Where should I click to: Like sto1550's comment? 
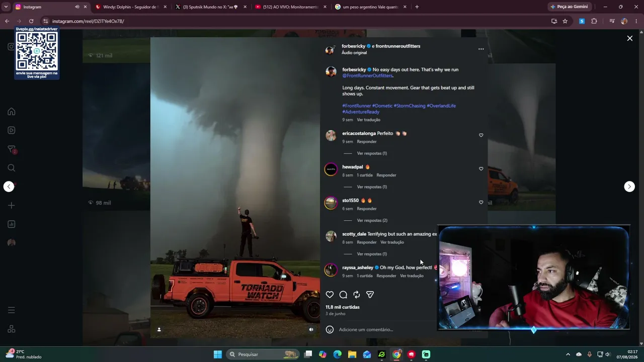(481, 202)
